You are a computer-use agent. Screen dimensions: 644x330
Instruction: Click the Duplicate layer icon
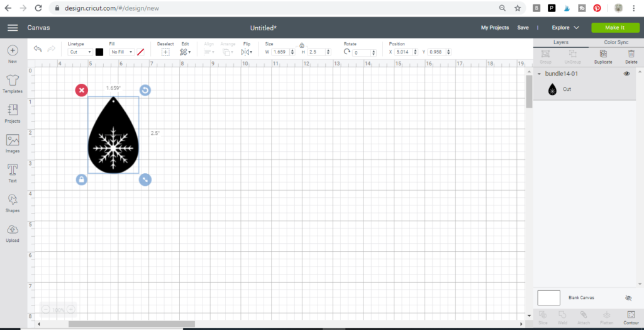(x=603, y=55)
